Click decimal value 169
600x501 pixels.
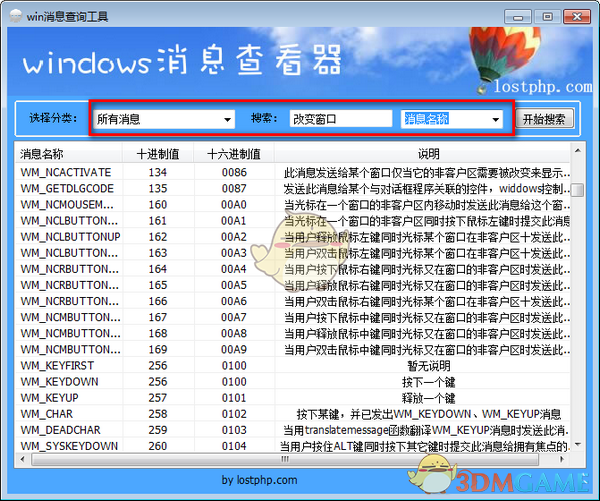tap(158, 349)
